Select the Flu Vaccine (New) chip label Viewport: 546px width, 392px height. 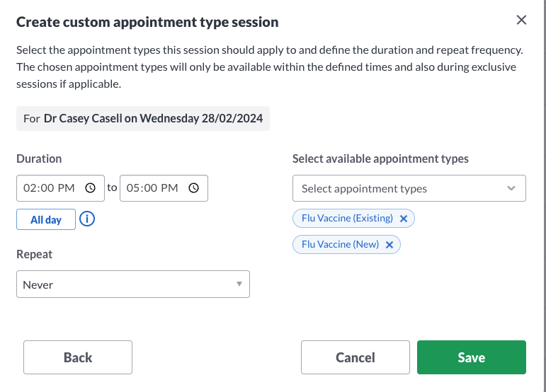pos(340,245)
